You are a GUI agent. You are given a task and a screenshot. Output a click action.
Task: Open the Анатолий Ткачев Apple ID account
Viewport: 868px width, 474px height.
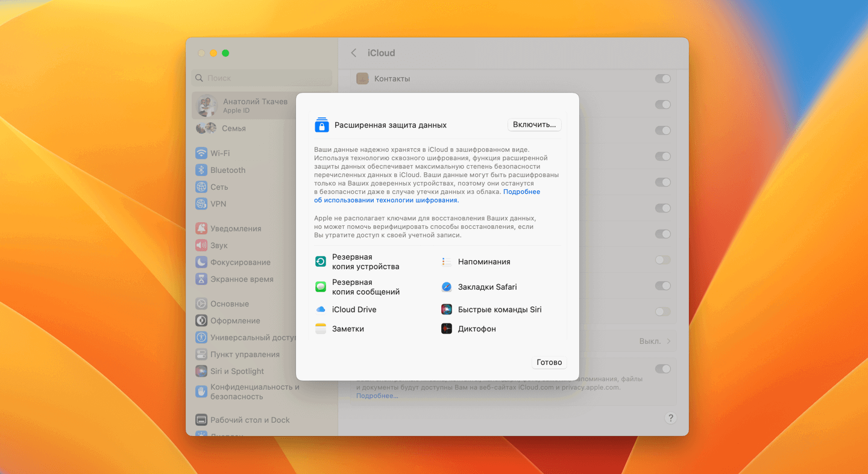262,106
